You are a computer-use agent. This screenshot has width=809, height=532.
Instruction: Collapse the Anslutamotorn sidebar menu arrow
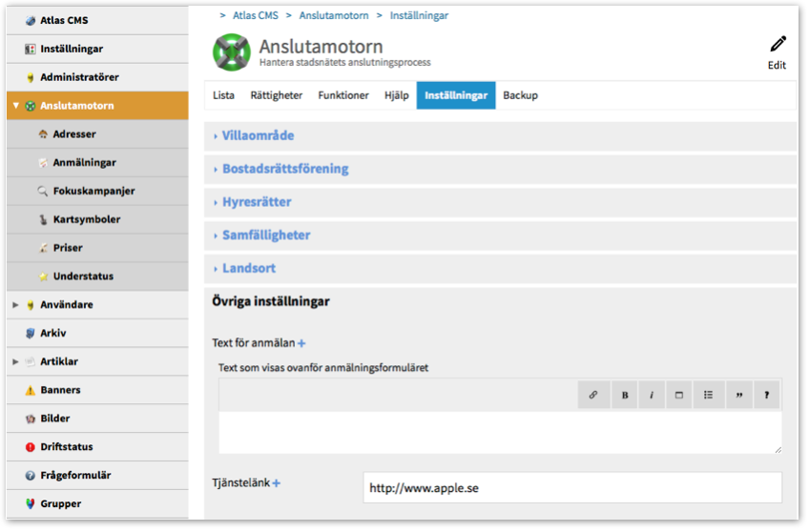coord(15,106)
